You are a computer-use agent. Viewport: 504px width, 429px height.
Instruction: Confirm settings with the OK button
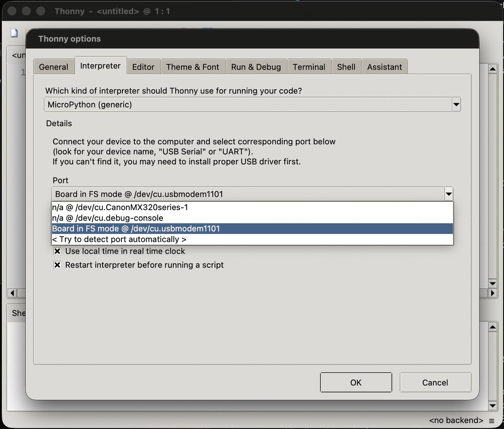(x=356, y=383)
